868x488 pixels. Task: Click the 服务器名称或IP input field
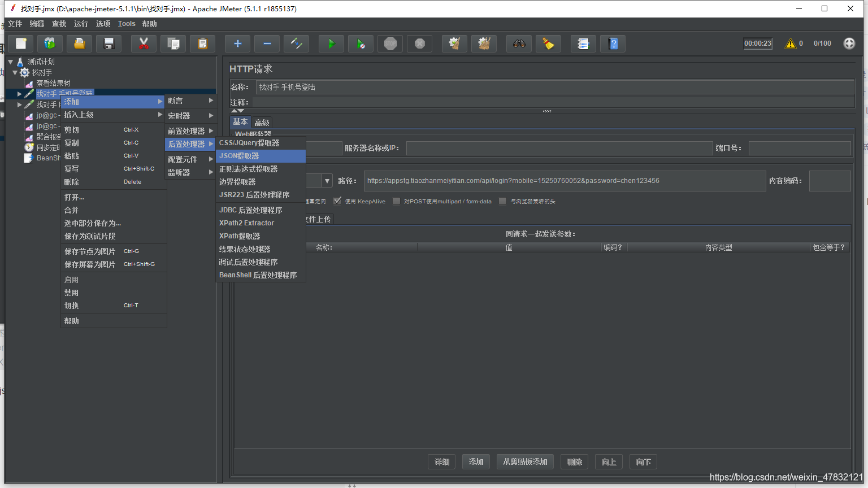[559, 148]
